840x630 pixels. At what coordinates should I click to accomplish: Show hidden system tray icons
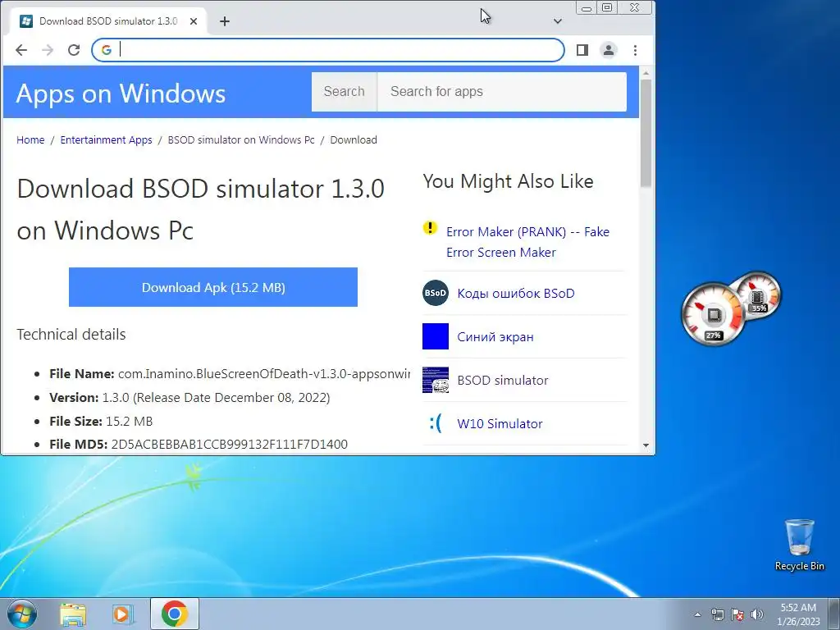coord(697,614)
